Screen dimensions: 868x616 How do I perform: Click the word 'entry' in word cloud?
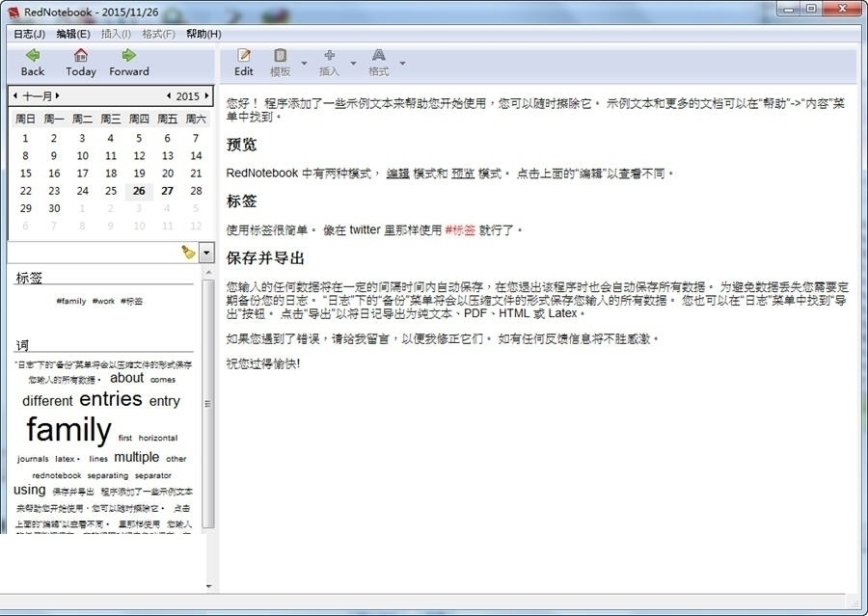click(x=164, y=401)
